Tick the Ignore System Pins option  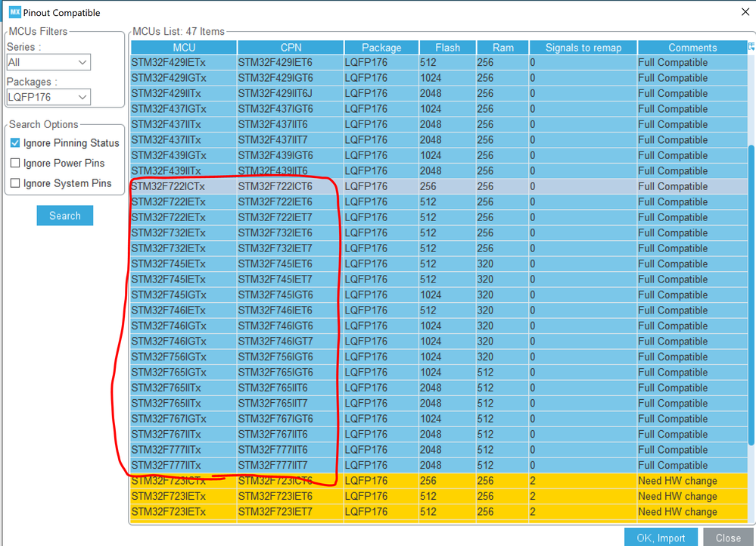(15, 183)
